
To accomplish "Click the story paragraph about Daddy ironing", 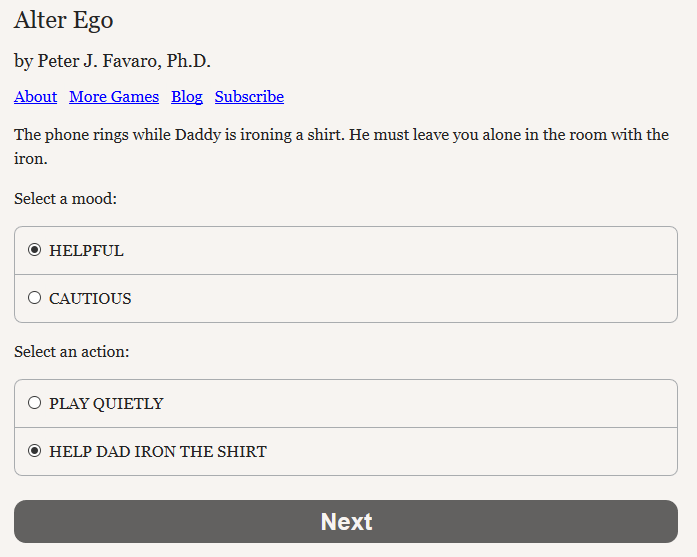I will (341, 146).
